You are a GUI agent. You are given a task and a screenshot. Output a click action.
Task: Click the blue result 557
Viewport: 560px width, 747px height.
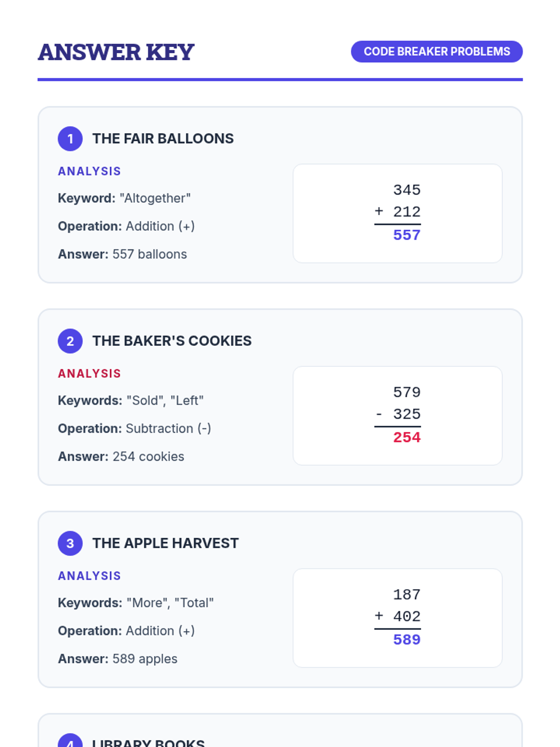[x=406, y=235]
